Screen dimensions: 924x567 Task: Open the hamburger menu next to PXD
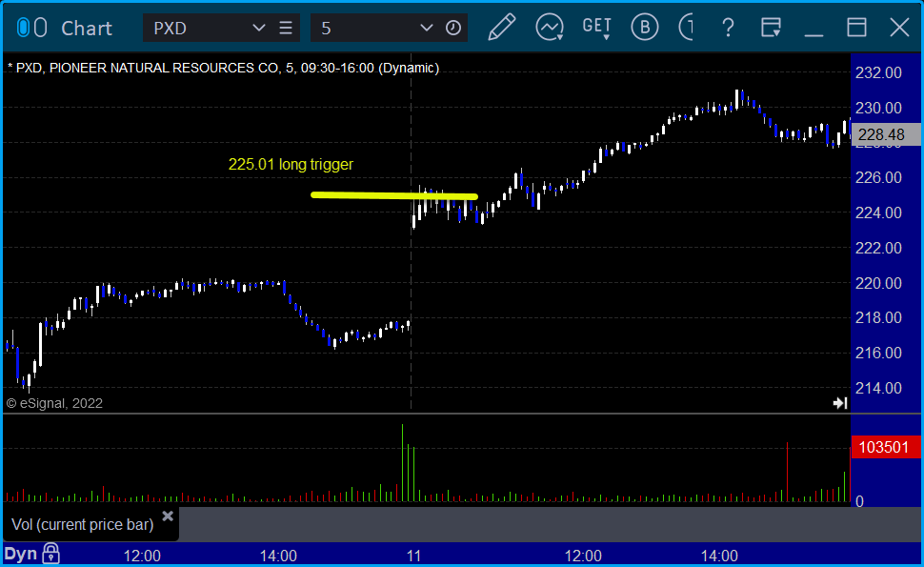click(286, 28)
